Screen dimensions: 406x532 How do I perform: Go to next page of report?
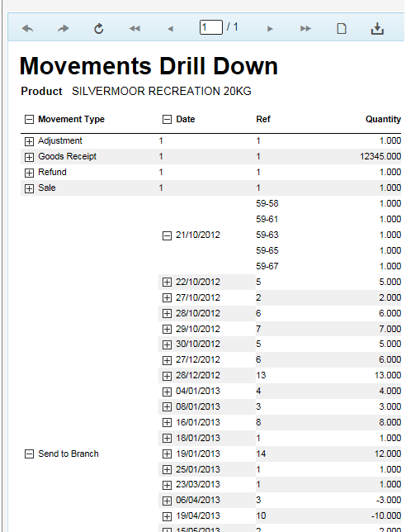270,29
